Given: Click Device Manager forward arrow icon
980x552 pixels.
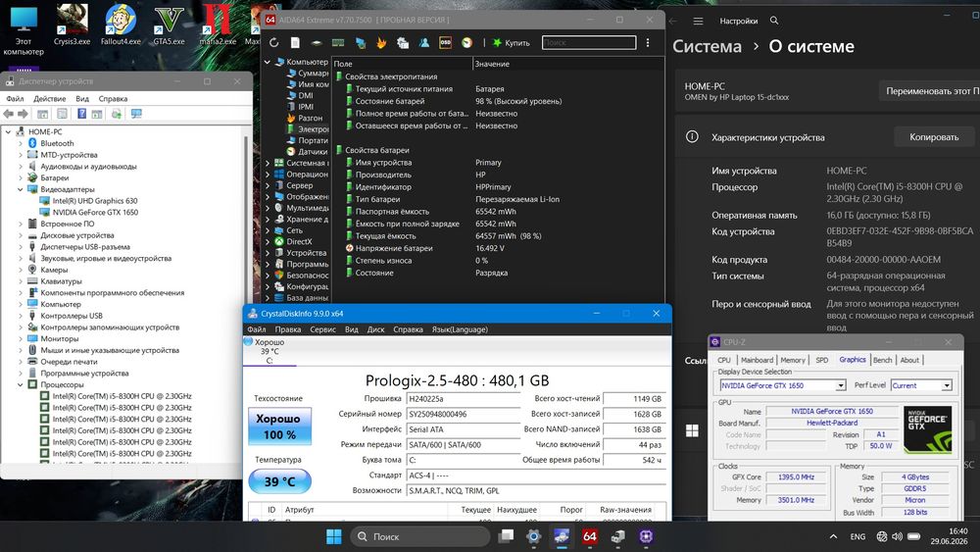Looking at the screenshot, I should click(x=24, y=114).
